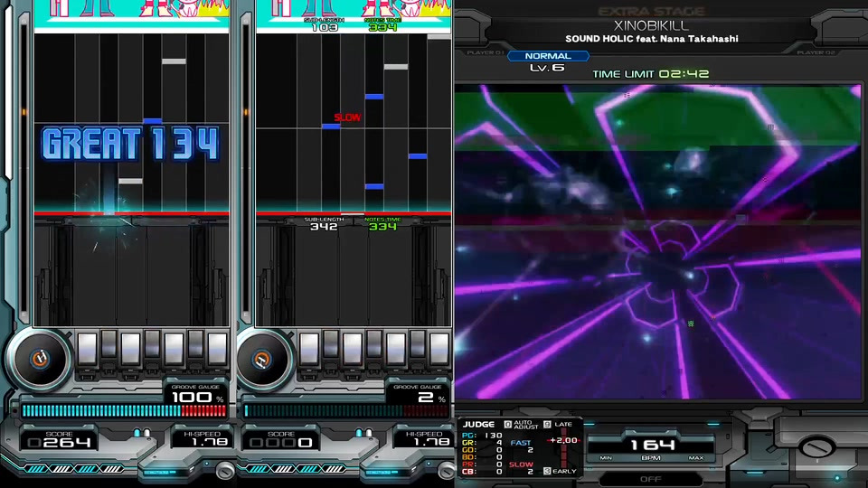Spin the Player 2 turntable
Screen dimensions: 868x488
pos(262,360)
